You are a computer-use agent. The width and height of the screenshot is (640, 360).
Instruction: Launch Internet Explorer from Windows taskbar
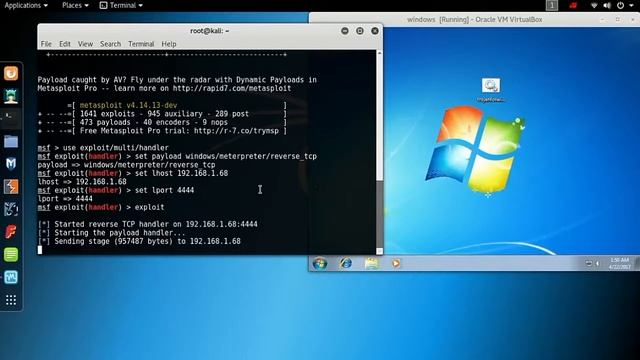(346, 263)
